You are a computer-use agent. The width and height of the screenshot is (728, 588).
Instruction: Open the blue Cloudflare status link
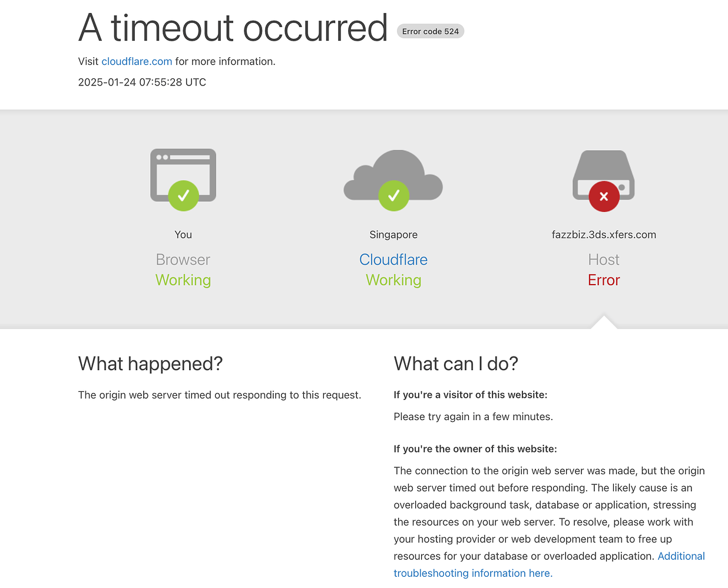tap(393, 260)
